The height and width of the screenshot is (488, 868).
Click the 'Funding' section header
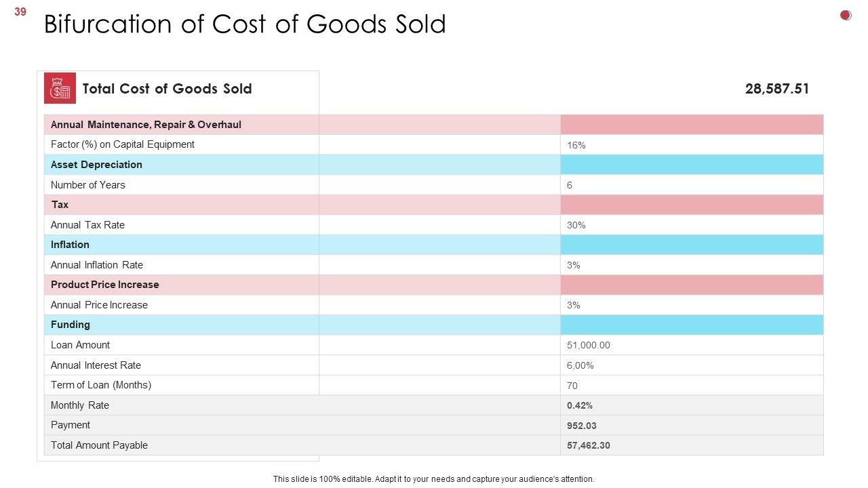(x=71, y=325)
